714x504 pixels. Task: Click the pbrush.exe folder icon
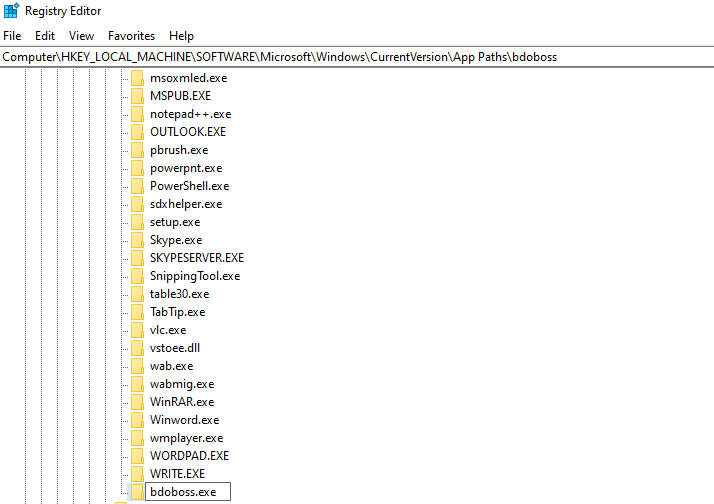137,150
